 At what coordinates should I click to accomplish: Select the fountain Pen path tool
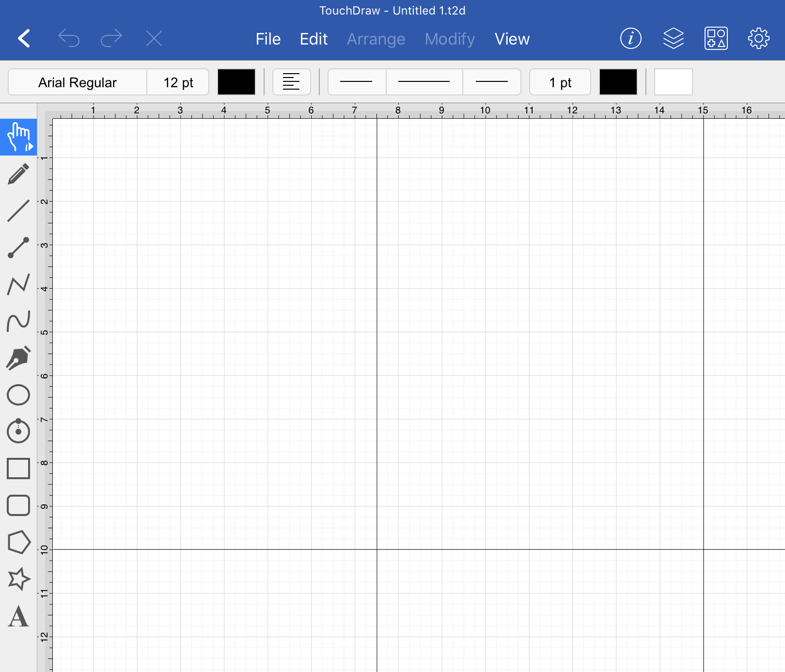pyautogui.click(x=18, y=358)
